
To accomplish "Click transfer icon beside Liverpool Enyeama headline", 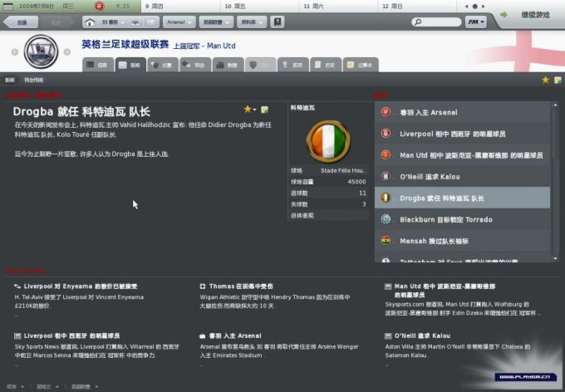I will (17, 287).
